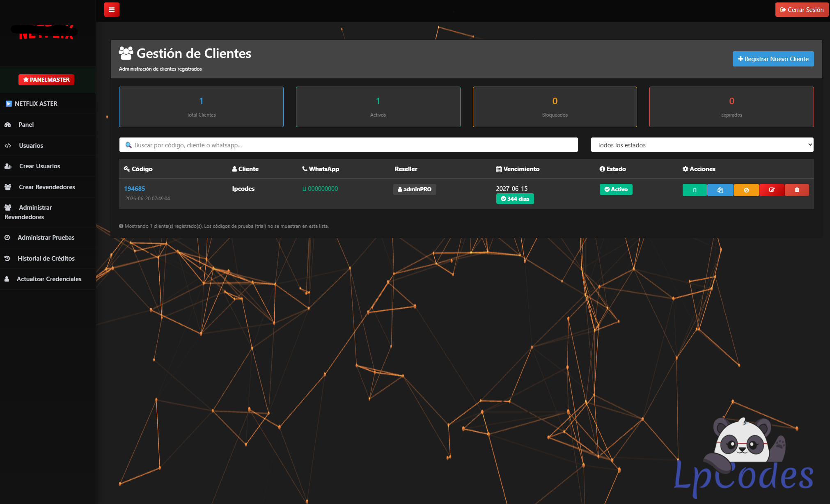
Task: Go to Crear Revendedores
Action: coord(48,187)
